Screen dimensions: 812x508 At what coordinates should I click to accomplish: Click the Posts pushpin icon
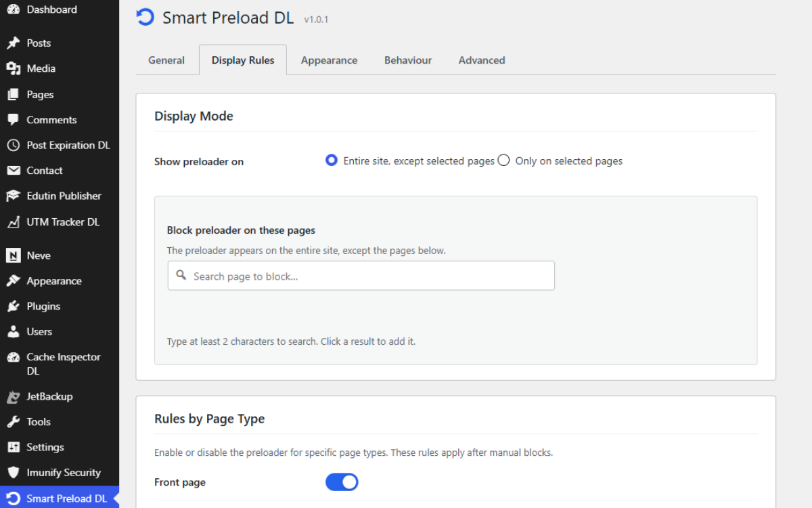pyautogui.click(x=13, y=43)
